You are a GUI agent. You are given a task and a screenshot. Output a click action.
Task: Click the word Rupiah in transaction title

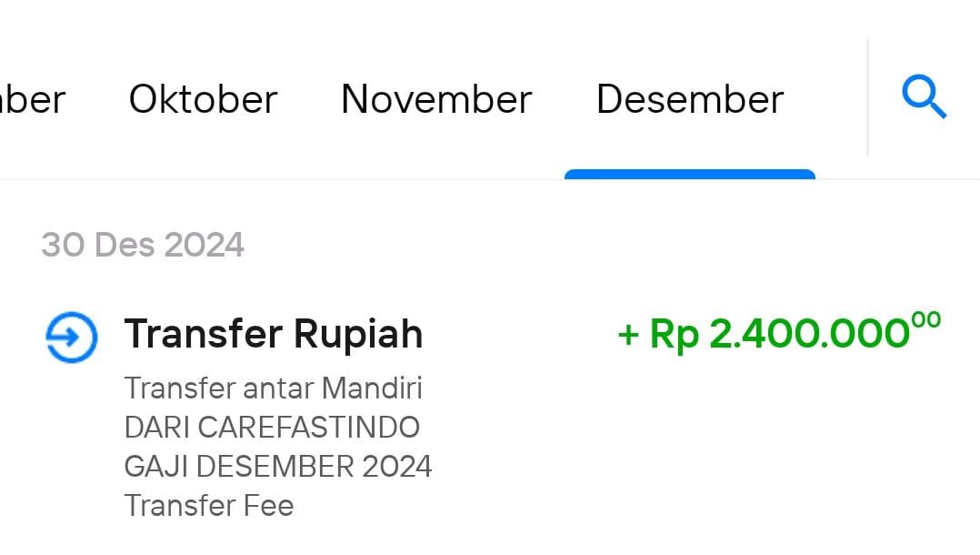pyautogui.click(x=358, y=335)
